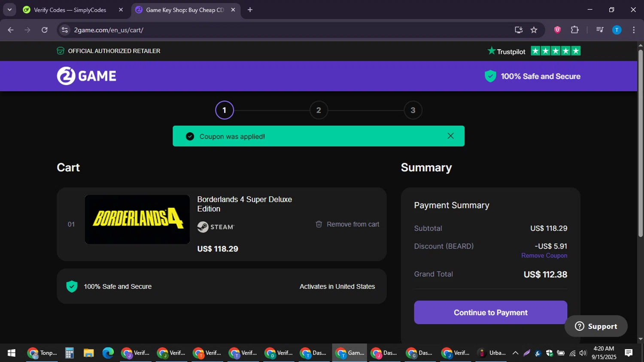Screen dimensions: 644x362
Task: Bookmark this page with the star icon
Action: [534, 30]
